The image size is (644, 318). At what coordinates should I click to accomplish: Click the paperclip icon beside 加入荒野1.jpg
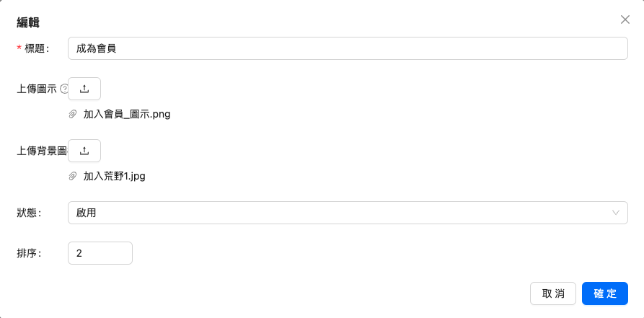point(73,176)
